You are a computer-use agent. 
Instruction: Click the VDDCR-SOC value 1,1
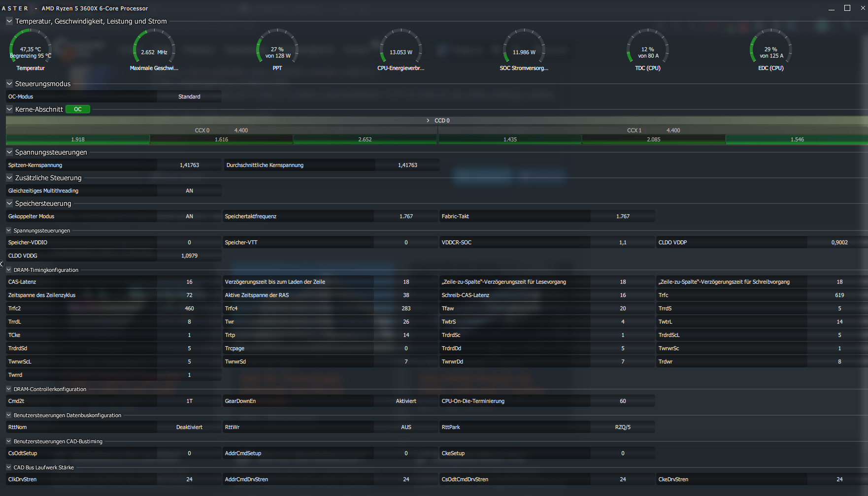623,242
